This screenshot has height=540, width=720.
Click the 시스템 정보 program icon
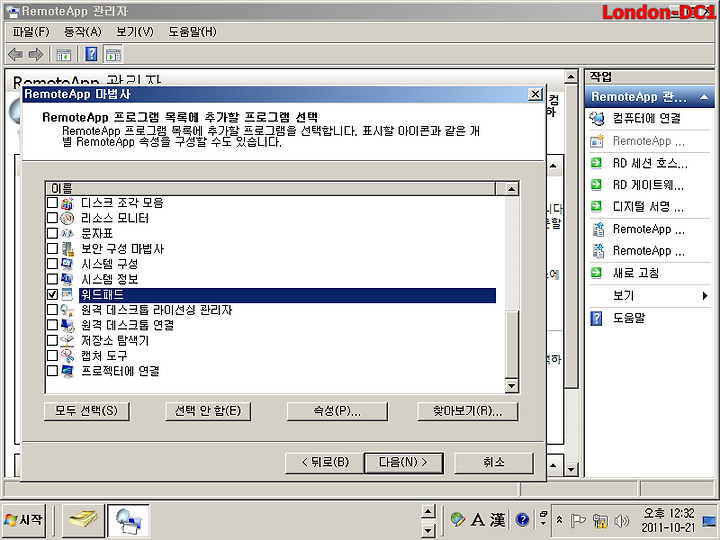(x=68, y=279)
